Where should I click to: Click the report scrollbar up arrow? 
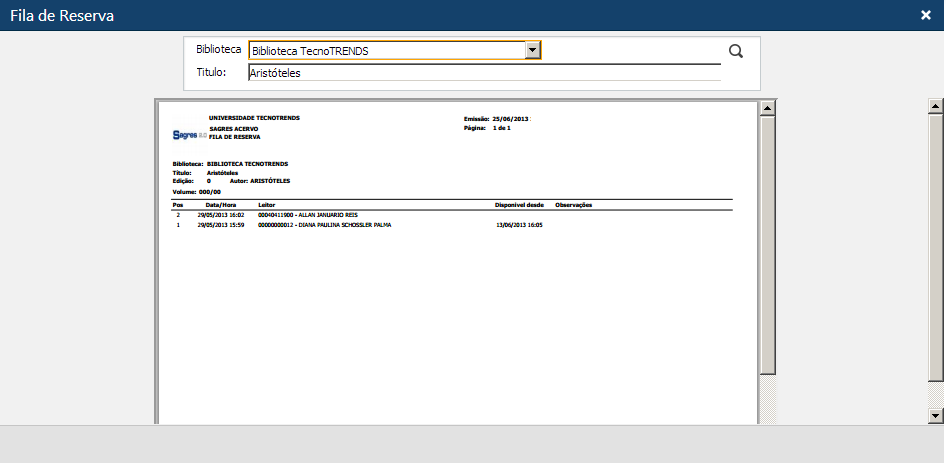coord(767,108)
